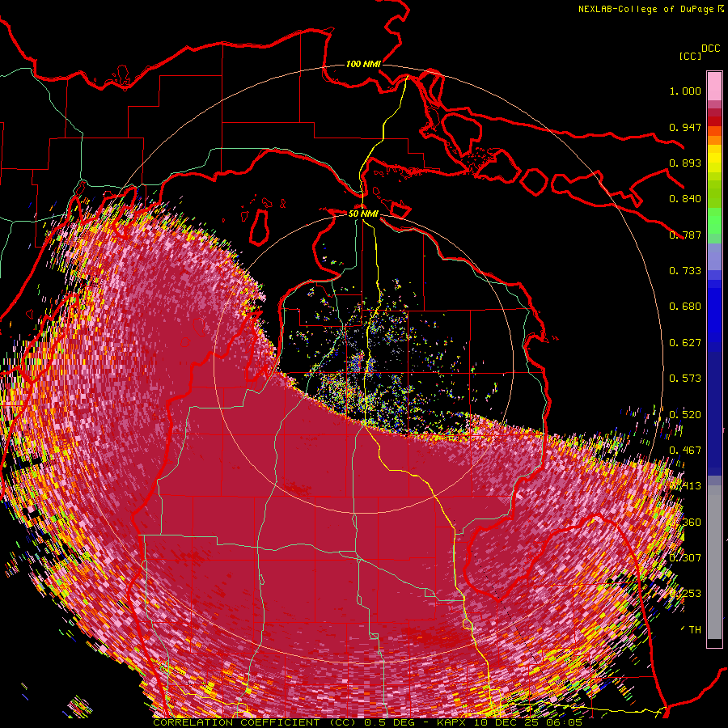Click the KAPX station identifier in caption
This screenshot has width=728, height=728.
(x=452, y=722)
